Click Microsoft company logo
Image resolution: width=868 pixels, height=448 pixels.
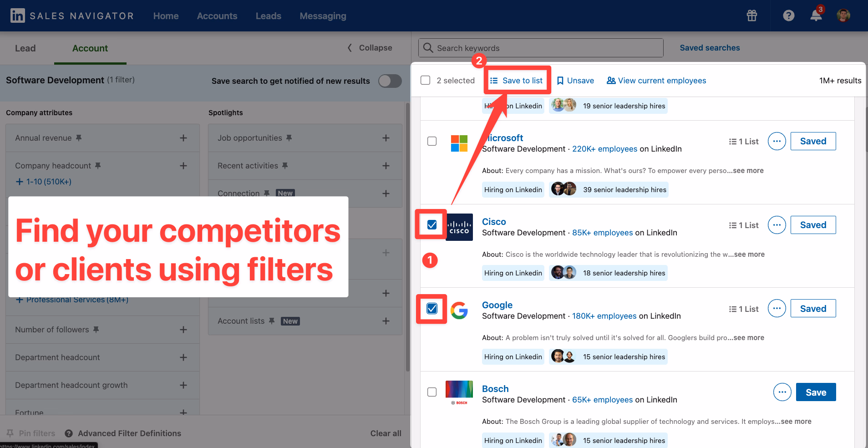(x=459, y=143)
